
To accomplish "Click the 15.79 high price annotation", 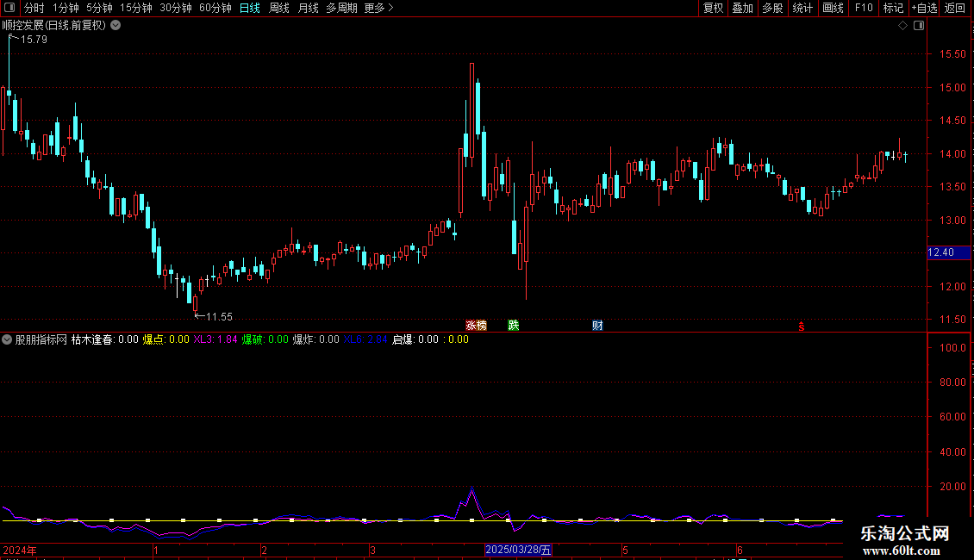I will click(34, 39).
